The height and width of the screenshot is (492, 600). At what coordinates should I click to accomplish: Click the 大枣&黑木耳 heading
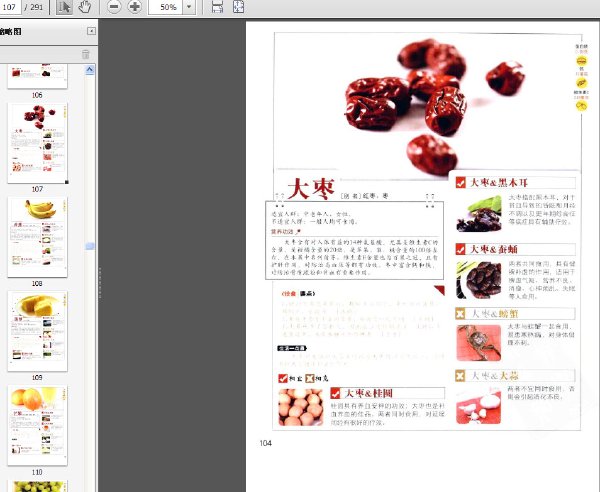pos(499,182)
